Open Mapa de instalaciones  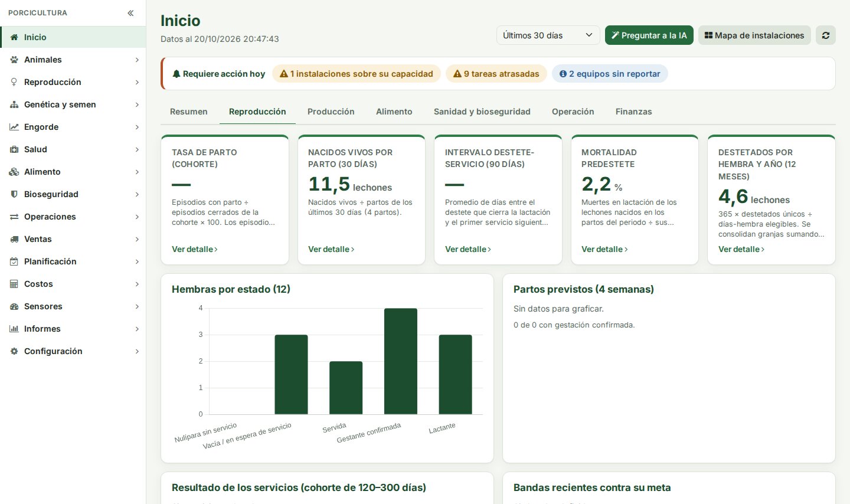754,35
